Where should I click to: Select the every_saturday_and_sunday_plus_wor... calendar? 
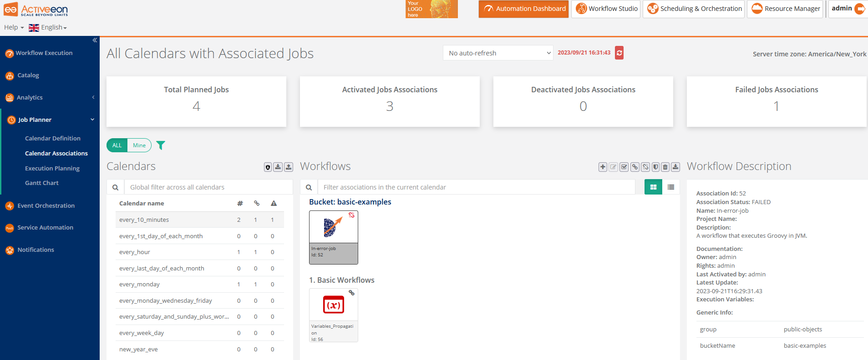coord(200,316)
